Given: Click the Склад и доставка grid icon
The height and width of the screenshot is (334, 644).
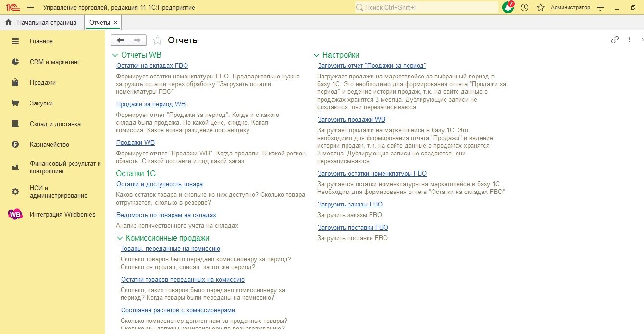Looking at the screenshot, I should 15,124.
